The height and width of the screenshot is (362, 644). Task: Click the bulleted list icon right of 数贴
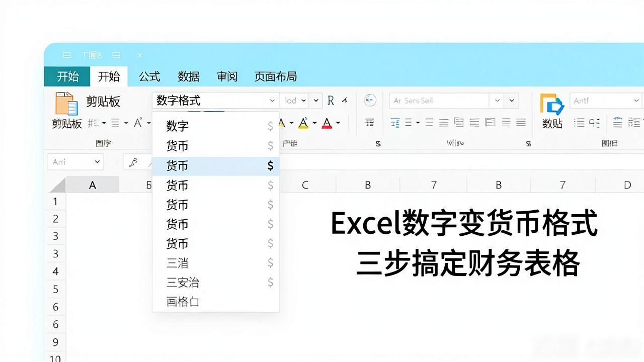579,123
